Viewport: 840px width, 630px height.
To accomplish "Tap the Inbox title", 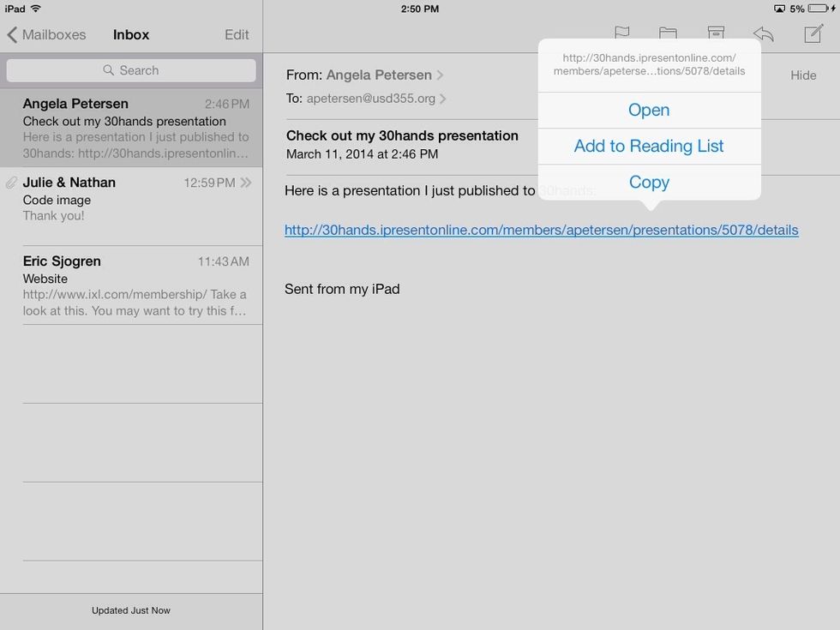I will (131, 35).
